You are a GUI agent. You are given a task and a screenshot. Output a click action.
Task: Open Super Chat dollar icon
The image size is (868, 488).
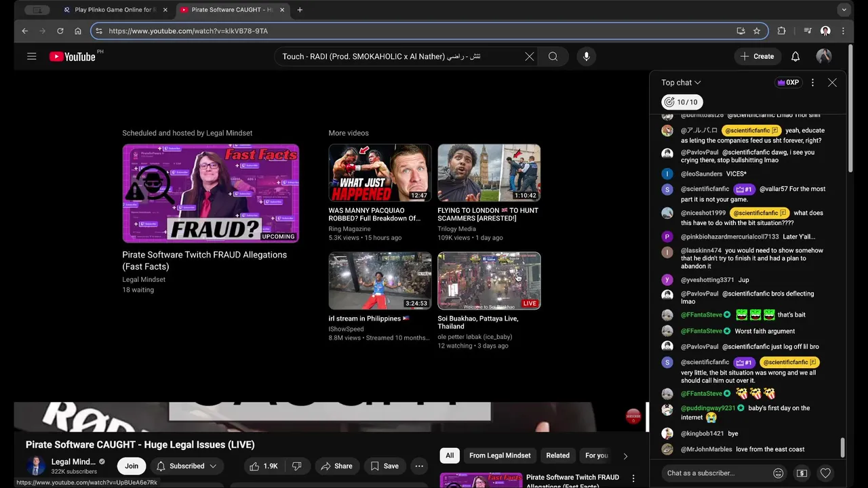(x=802, y=473)
